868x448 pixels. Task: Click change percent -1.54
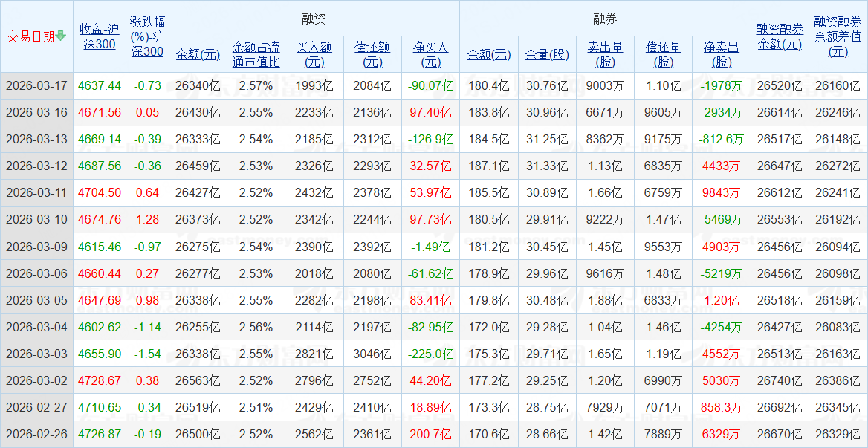147,354
